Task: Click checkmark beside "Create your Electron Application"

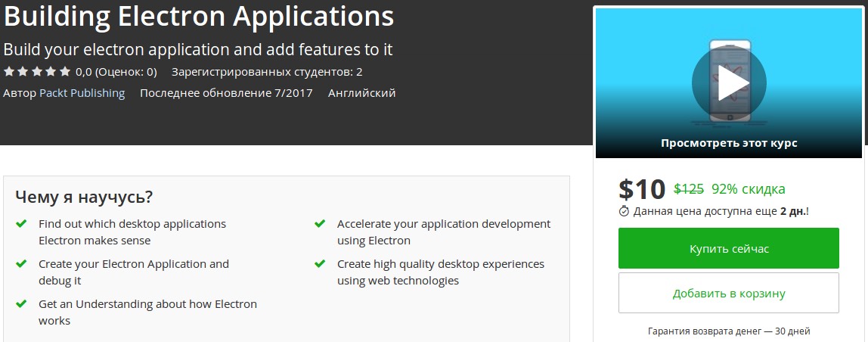Action: pyautogui.click(x=20, y=264)
